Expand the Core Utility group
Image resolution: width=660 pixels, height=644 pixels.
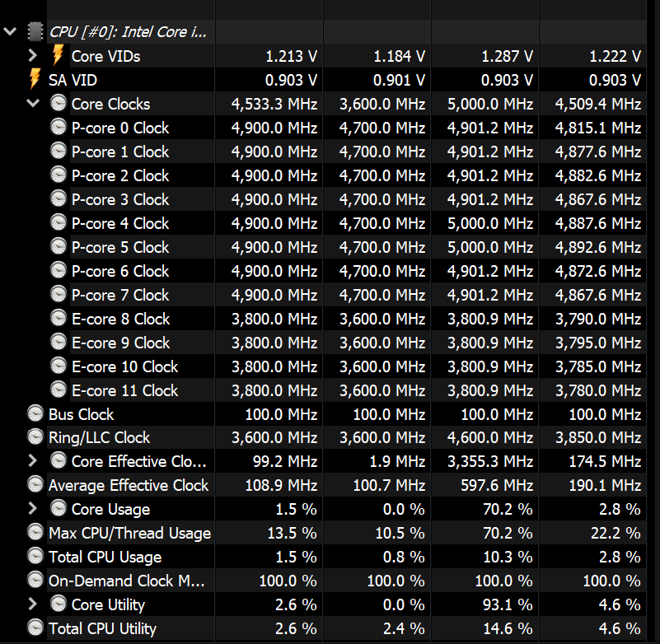33,605
